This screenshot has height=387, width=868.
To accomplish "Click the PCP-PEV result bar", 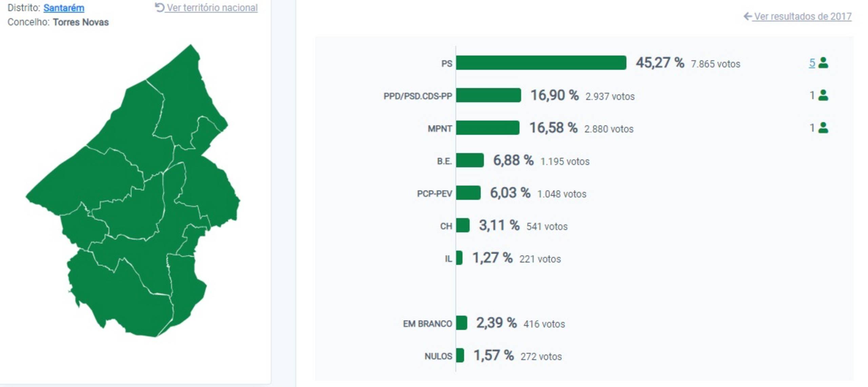I will click(468, 193).
